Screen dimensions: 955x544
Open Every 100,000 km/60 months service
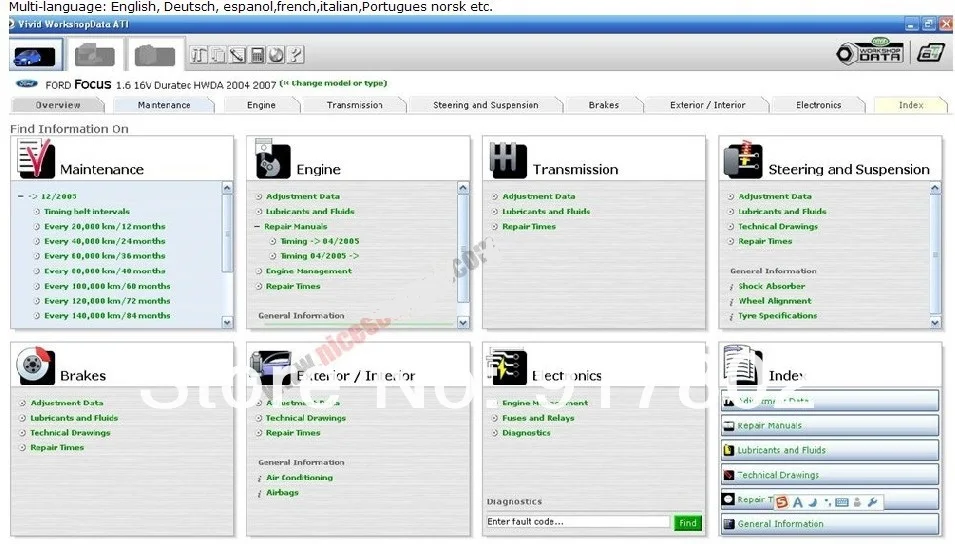point(107,286)
